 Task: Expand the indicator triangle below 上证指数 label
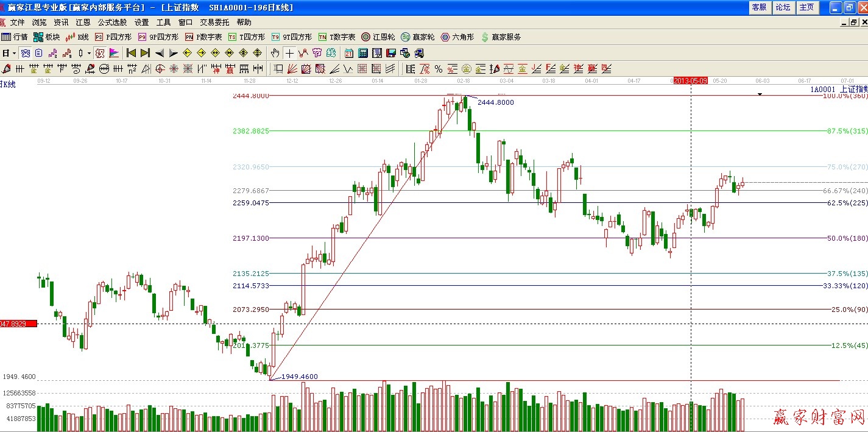760,94
